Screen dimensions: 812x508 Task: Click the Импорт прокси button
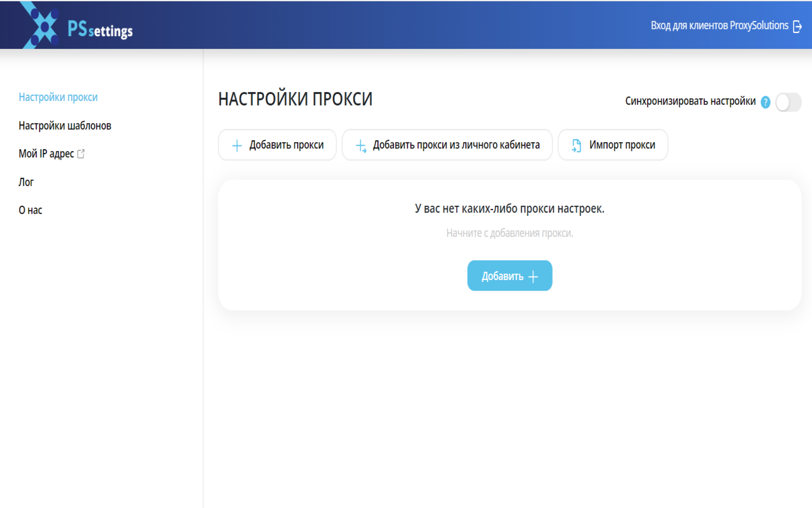pos(613,145)
